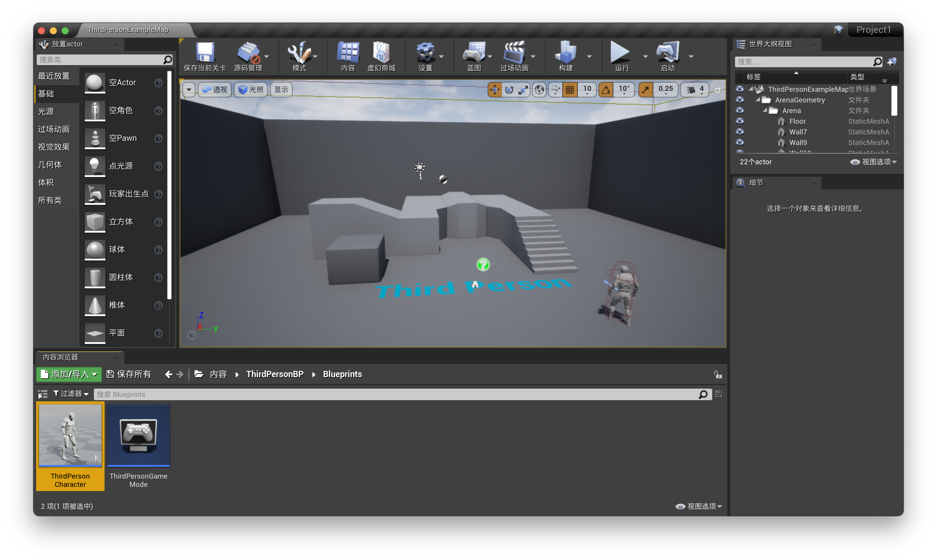Toggle surface snapping icon in viewport
The width and height of the screenshot is (937, 560).
556,90
